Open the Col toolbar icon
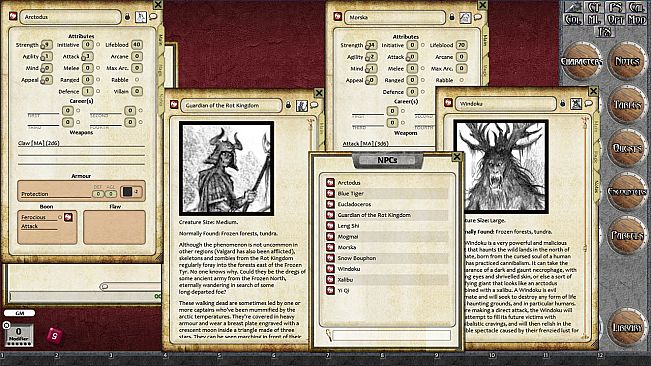Image resolution: width=651 pixels, height=366 pixels. [x=573, y=19]
